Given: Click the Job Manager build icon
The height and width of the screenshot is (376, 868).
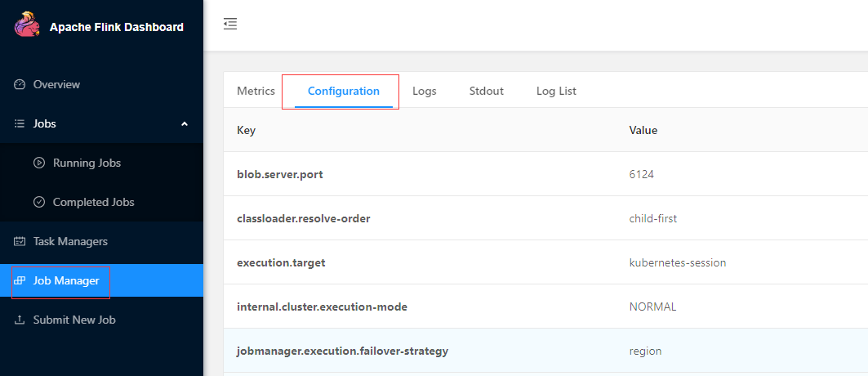Looking at the screenshot, I should click(x=20, y=281).
